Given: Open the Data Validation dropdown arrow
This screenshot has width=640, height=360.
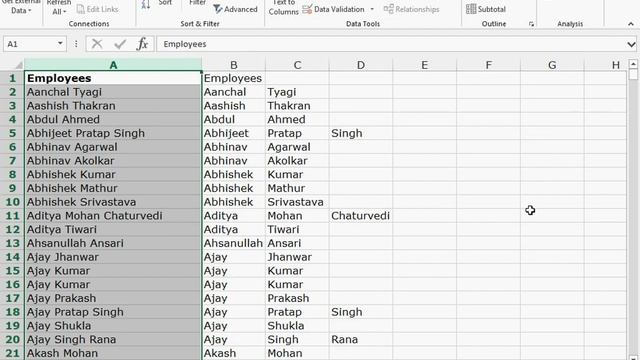Looking at the screenshot, I should point(372,9).
